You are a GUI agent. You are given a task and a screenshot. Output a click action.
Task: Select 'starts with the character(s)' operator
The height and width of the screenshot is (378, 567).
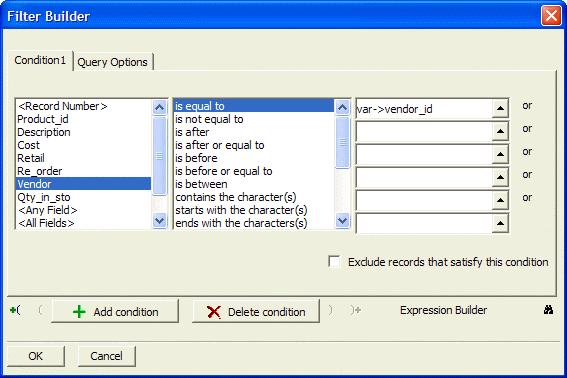pos(254,210)
